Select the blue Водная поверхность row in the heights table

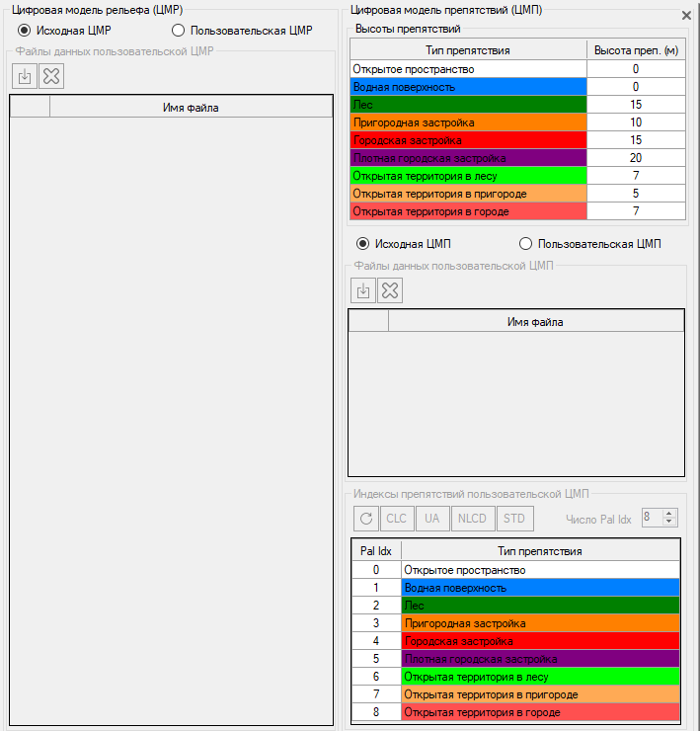coord(468,87)
